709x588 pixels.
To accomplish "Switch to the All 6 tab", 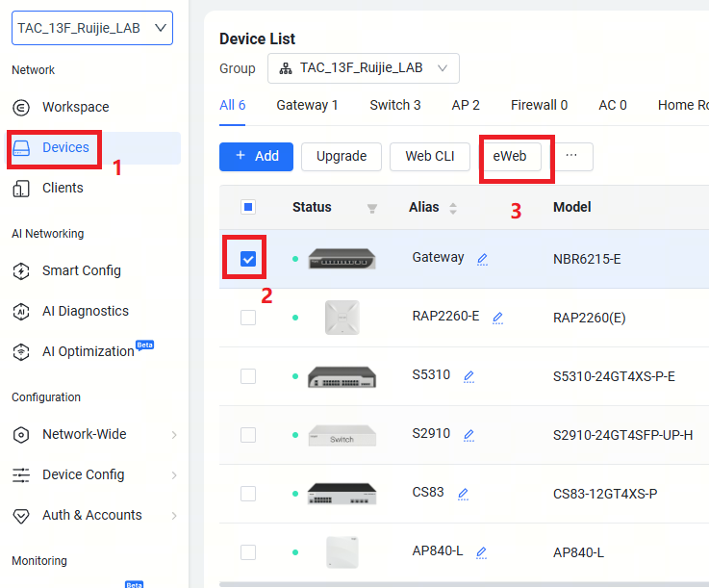I will [233, 106].
